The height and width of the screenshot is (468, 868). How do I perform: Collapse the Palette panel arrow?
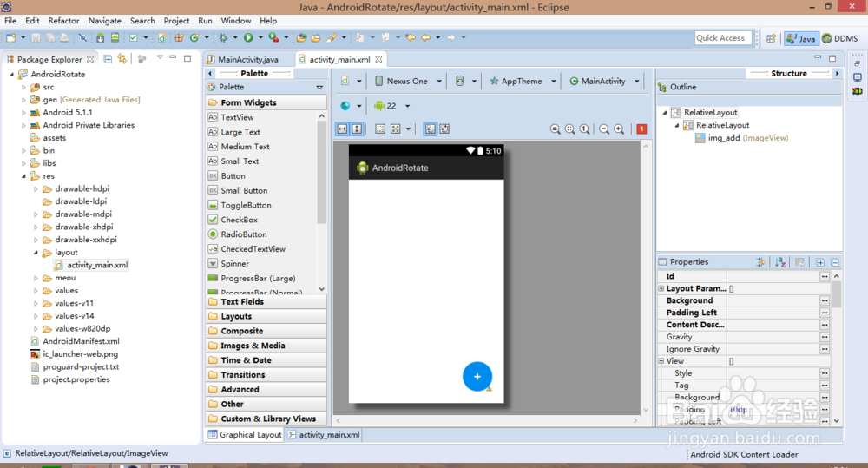pyautogui.click(x=210, y=73)
